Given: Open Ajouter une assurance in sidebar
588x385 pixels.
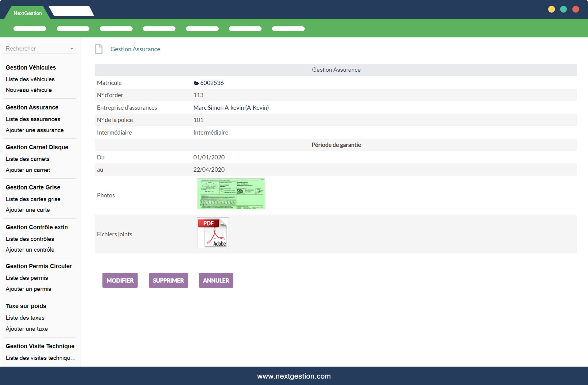Looking at the screenshot, I should [35, 130].
